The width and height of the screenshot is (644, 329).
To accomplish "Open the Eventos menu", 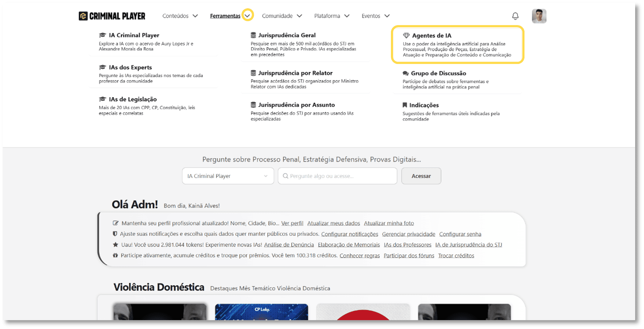I will 375,16.
